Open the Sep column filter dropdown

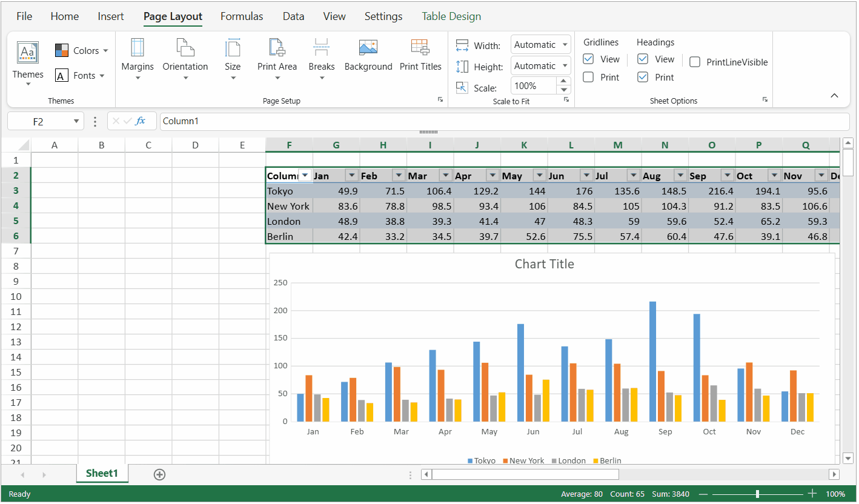tap(728, 176)
